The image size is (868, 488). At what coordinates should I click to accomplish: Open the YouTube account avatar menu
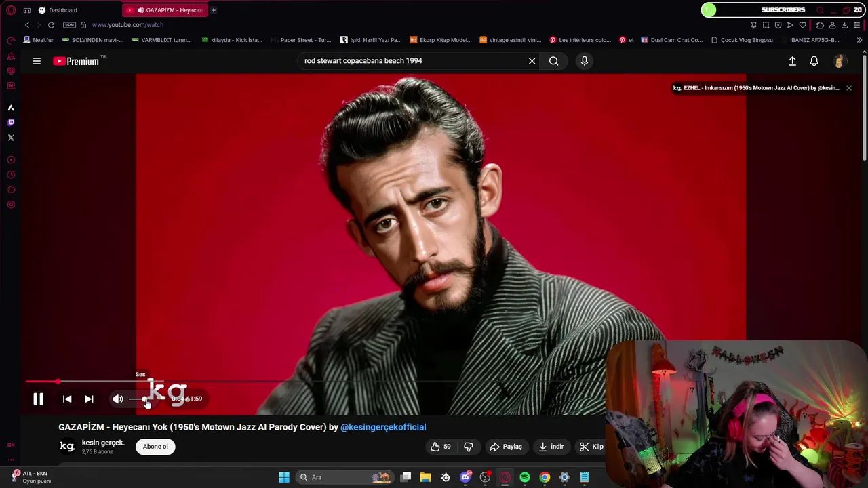(x=839, y=61)
